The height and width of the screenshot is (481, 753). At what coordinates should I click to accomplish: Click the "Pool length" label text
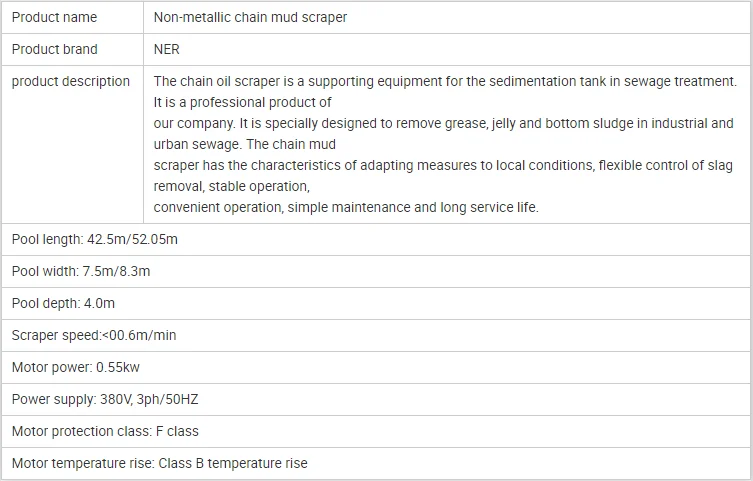point(48,239)
